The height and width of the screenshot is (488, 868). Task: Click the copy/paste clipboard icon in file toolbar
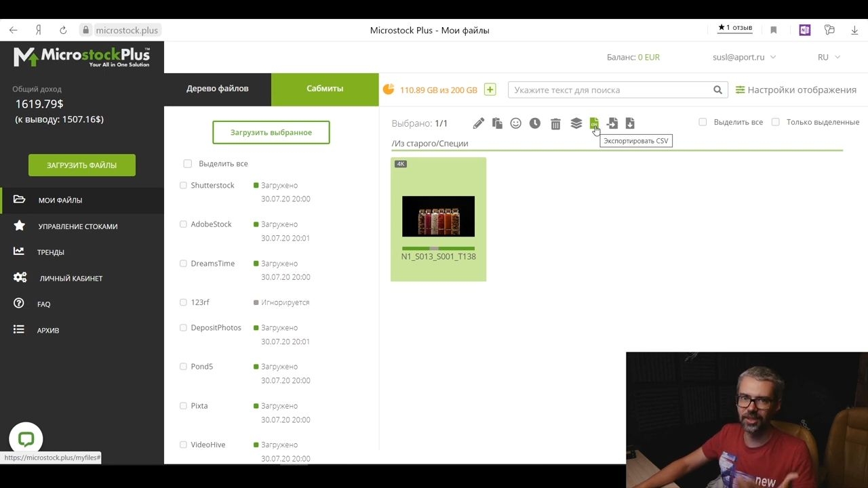pyautogui.click(x=497, y=123)
